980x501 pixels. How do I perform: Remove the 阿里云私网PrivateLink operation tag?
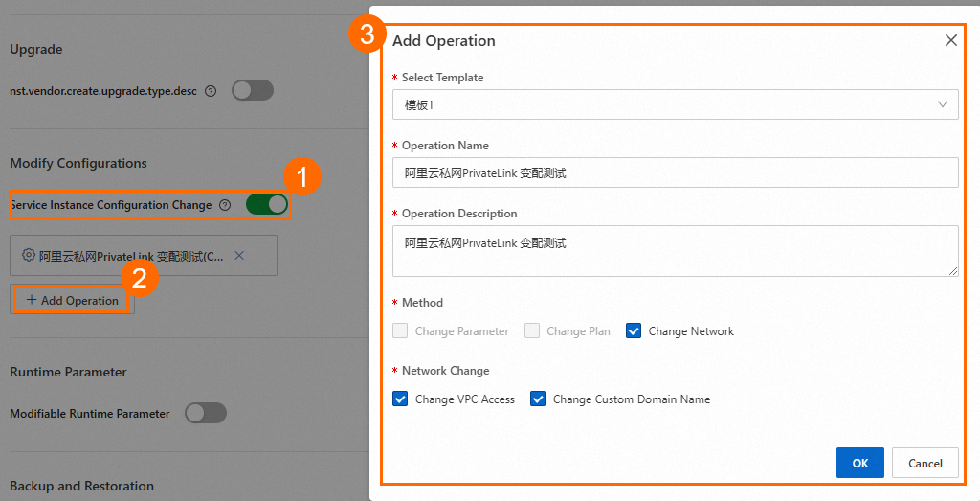tap(239, 256)
